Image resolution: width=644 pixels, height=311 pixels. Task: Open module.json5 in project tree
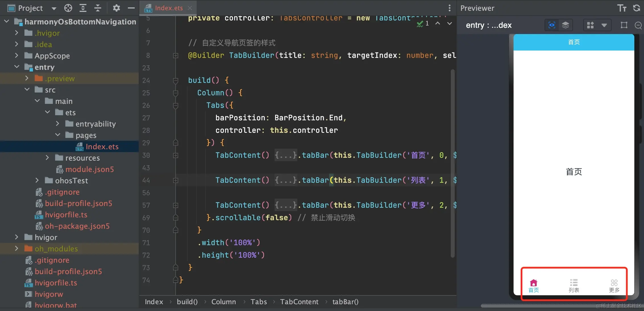coord(89,169)
